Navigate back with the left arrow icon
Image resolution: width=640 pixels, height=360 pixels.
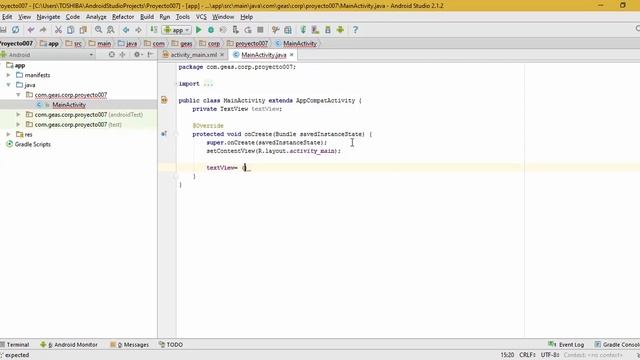coord(126,30)
